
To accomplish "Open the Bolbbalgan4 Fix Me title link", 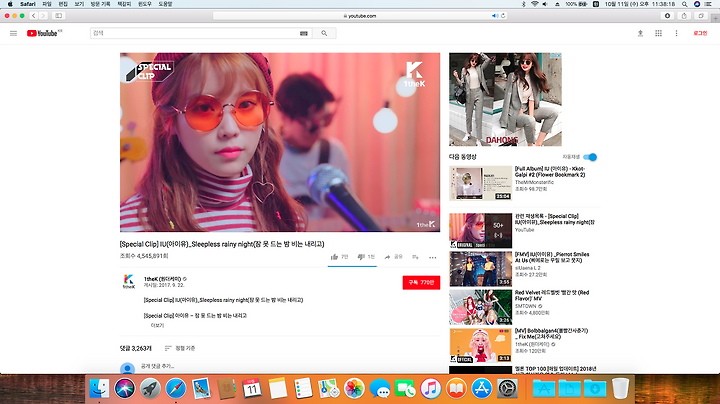I will coord(551,334).
